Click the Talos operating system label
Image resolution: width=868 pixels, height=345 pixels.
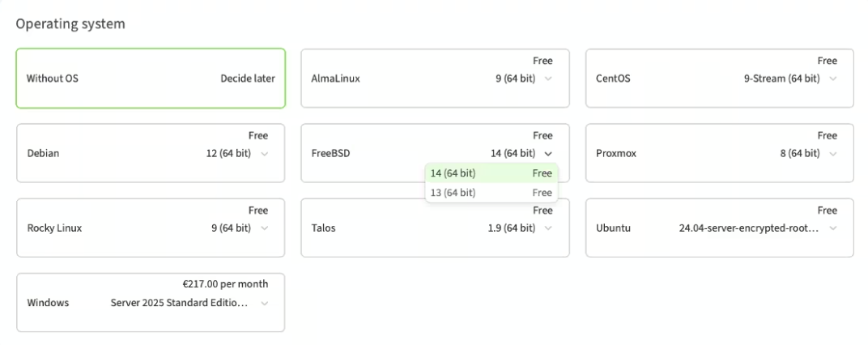pos(324,228)
